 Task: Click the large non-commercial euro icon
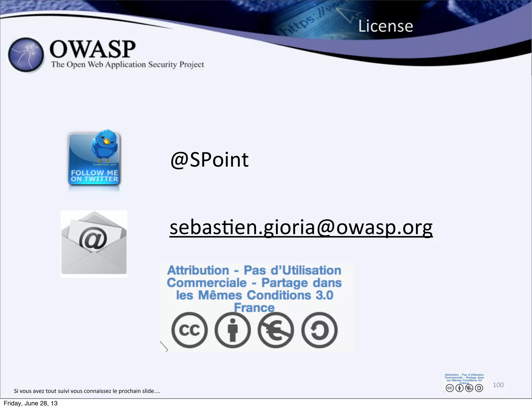point(276,330)
